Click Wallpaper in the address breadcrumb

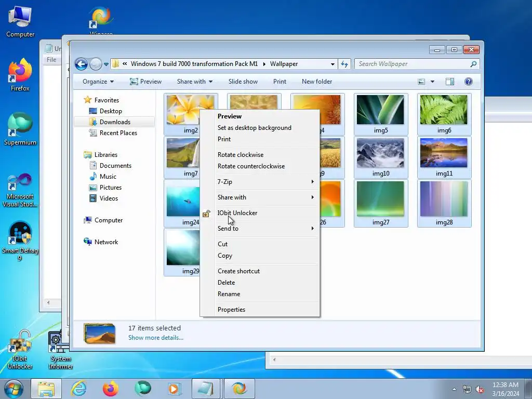click(284, 64)
